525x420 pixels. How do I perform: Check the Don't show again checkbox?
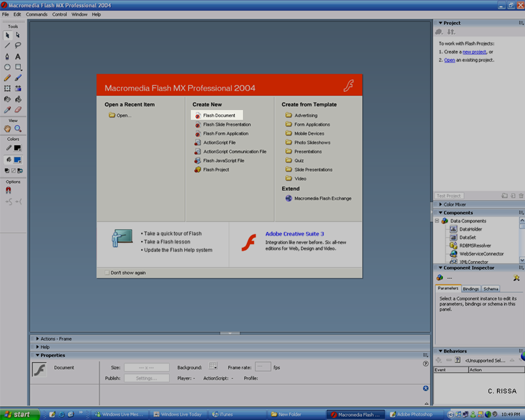107,273
